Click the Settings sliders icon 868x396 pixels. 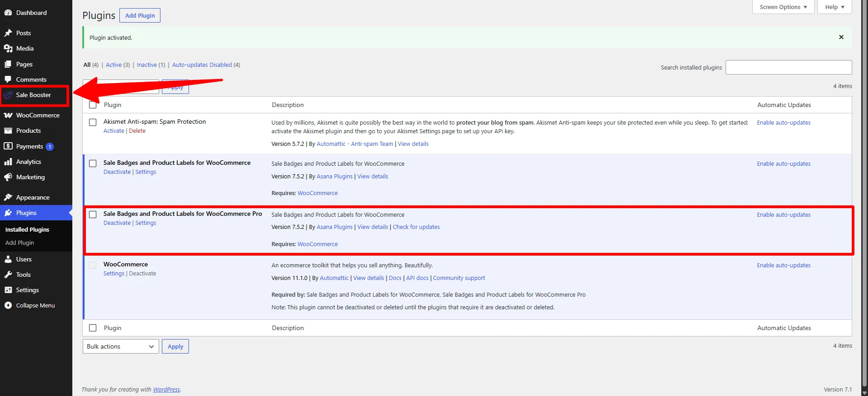[8, 290]
